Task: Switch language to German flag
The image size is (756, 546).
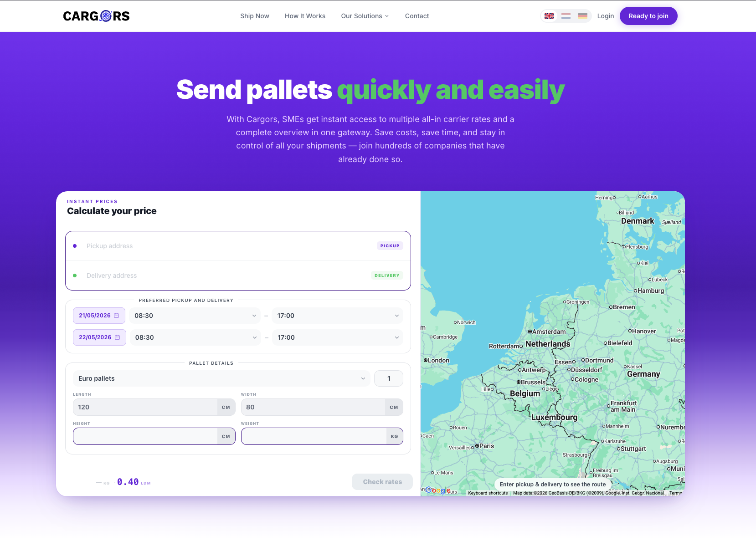Action: pyautogui.click(x=583, y=16)
